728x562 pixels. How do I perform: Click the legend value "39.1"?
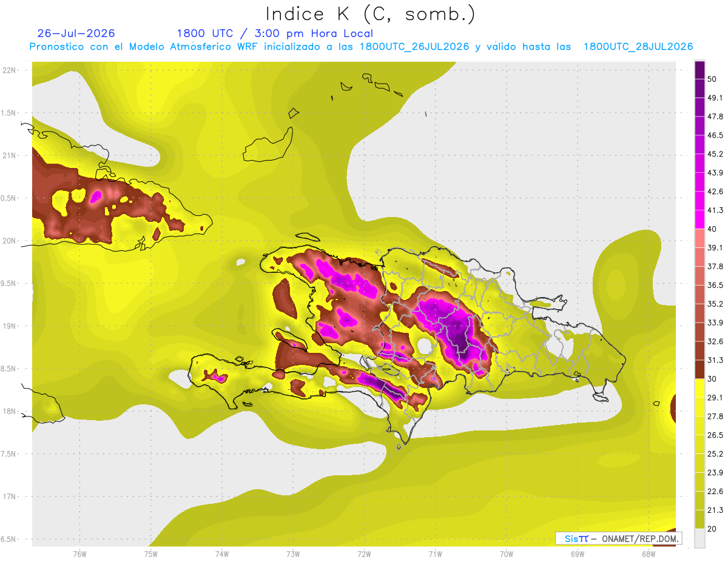tap(715, 247)
